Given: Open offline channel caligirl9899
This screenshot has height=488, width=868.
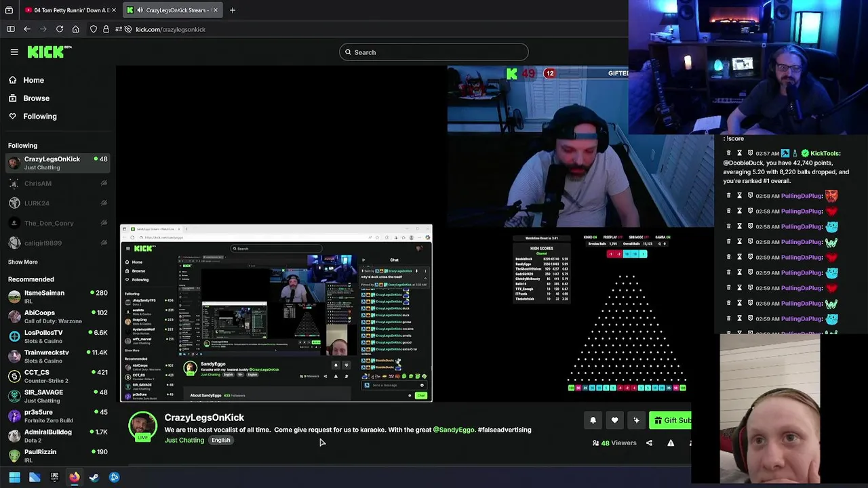Looking at the screenshot, I should coord(58,243).
